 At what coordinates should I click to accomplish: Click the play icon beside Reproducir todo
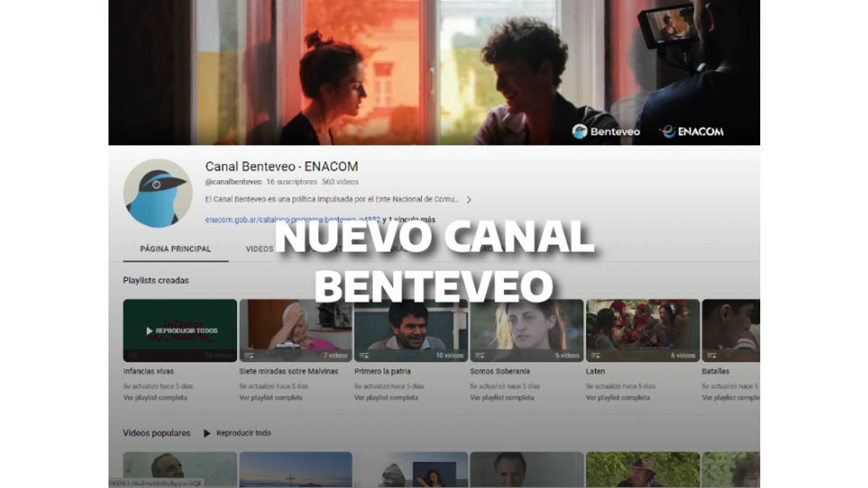(207, 433)
